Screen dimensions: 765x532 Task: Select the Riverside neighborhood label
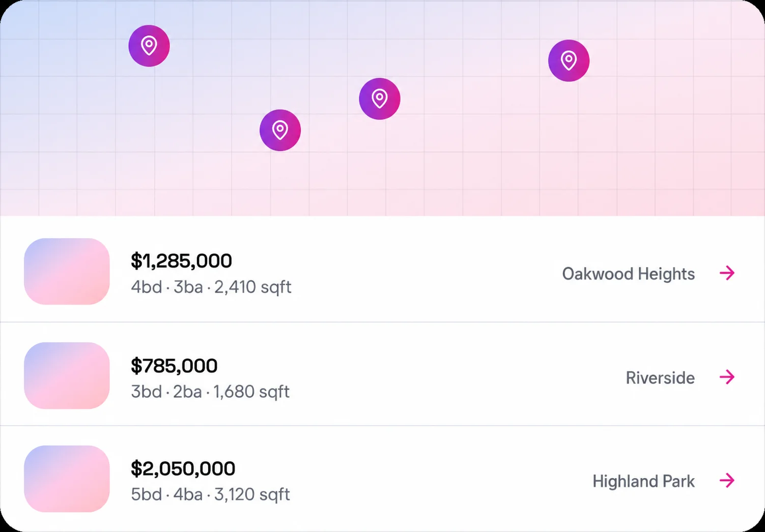coord(660,378)
